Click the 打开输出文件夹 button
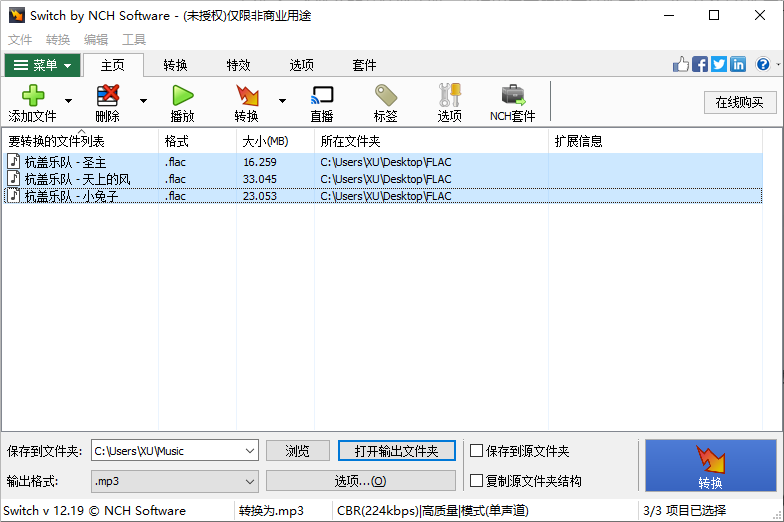This screenshot has height=522, width=784. pos(396,450)
